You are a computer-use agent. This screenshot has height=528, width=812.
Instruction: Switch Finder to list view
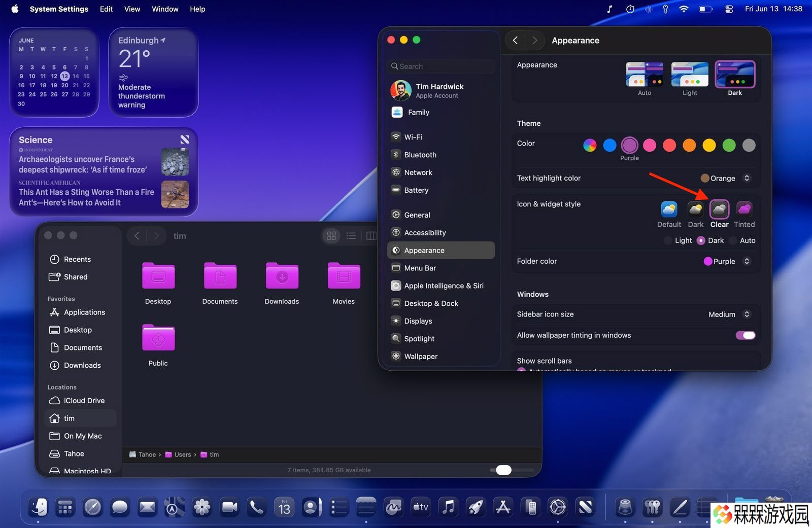[x=351, y=236]
